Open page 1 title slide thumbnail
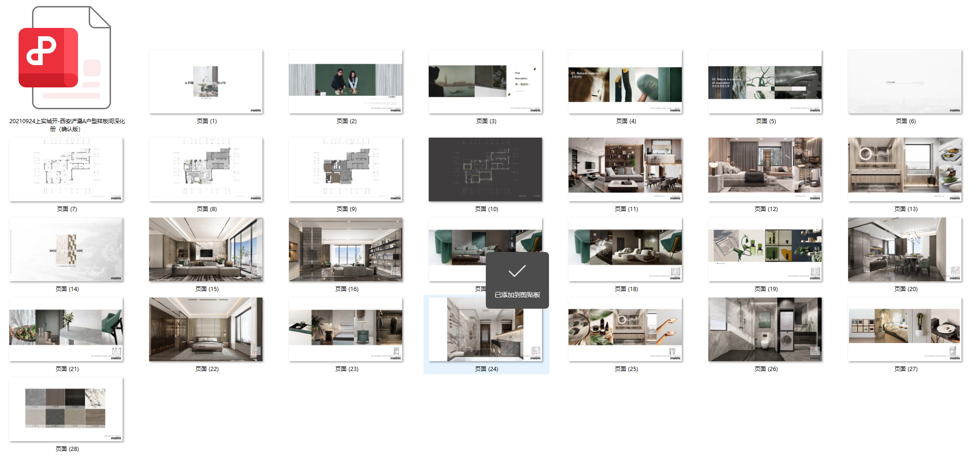 pyautogui.click(x=206, y=82)
